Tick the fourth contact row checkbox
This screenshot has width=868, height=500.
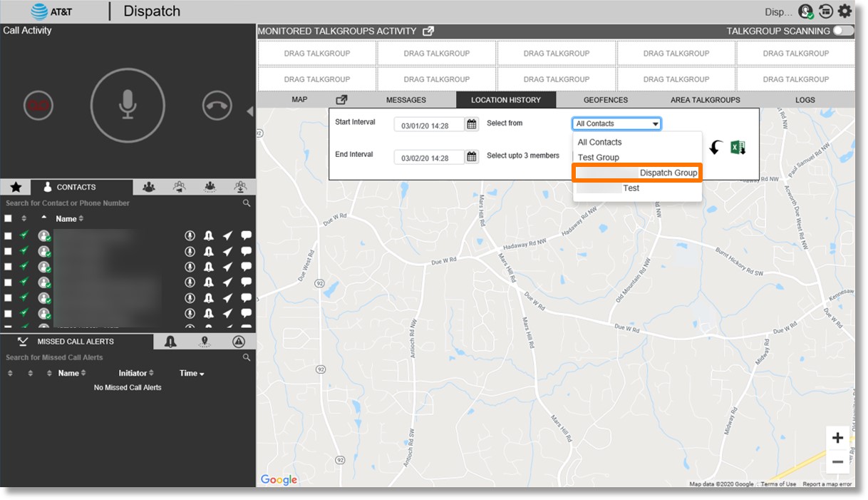tap(8, 282)
